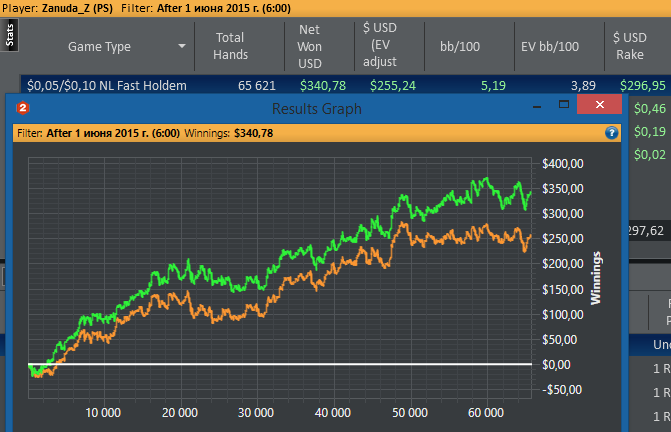671x432 pixels.
Task: Sort by Net Won USD column
Action: (309, 46)
